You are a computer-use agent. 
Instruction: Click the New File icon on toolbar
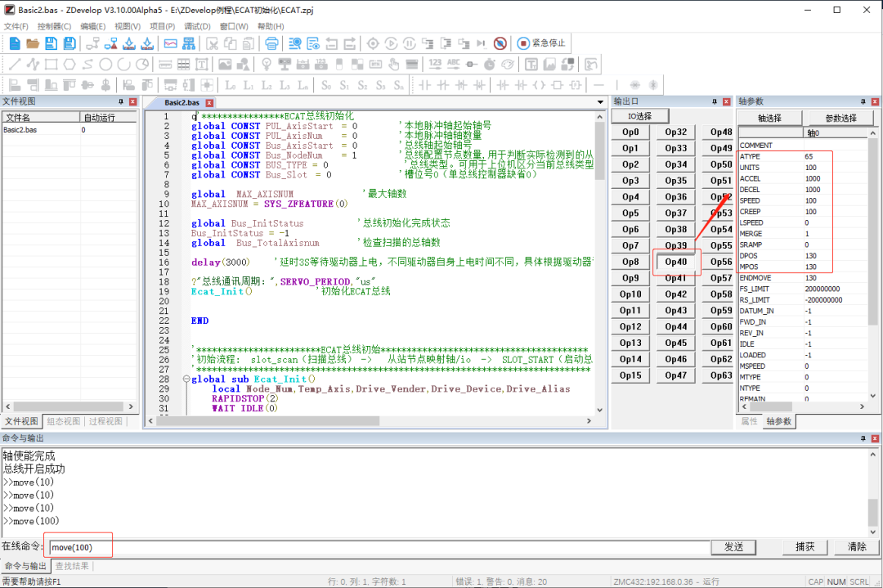pyautogui.click(x=14, y=43)
